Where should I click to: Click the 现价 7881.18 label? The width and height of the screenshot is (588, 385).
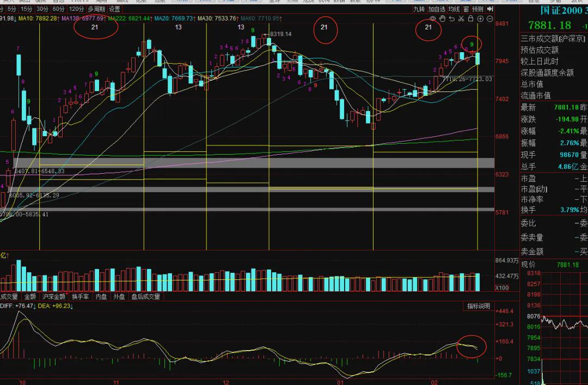coord(550,265)
